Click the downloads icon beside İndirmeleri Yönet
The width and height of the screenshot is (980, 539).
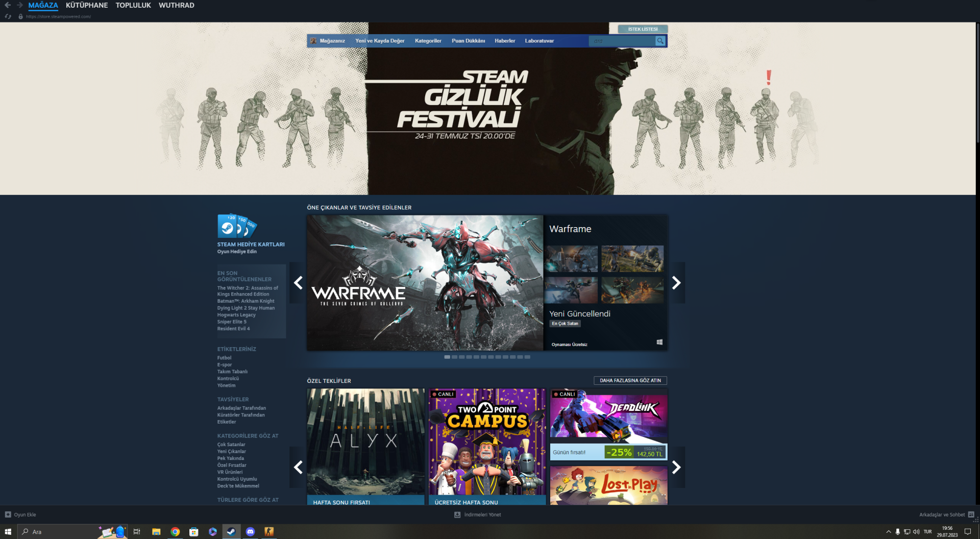tap(457, 514)
